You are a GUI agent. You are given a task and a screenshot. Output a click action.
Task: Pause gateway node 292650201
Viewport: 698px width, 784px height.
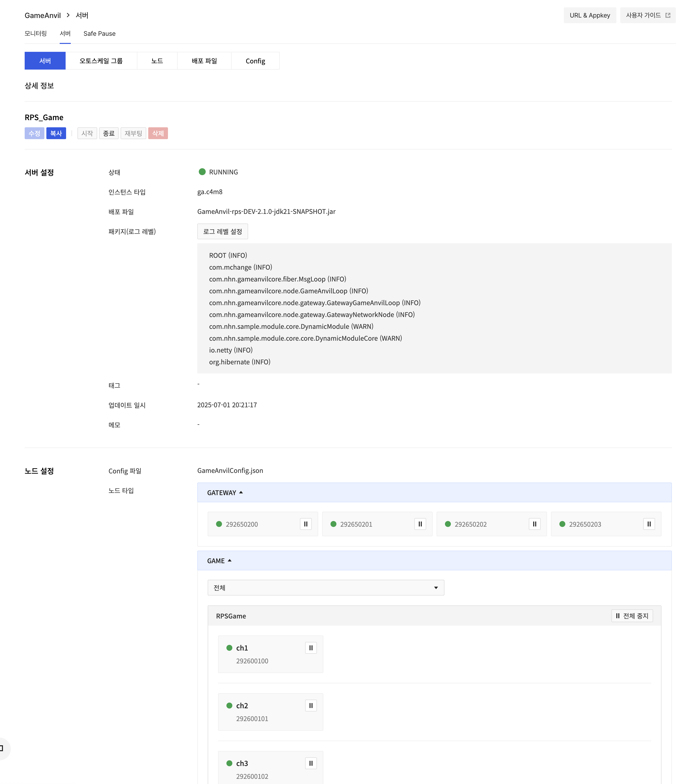[x=420, y=524]
